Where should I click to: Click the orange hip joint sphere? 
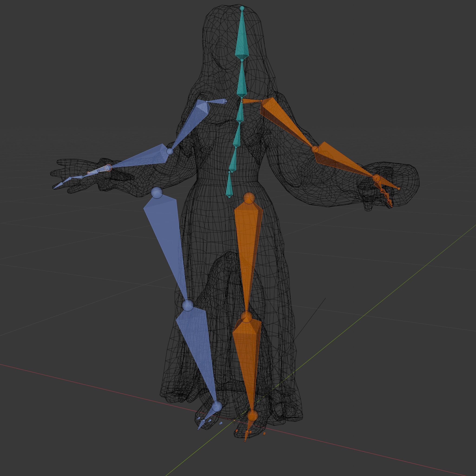click(x=249, y=198)
